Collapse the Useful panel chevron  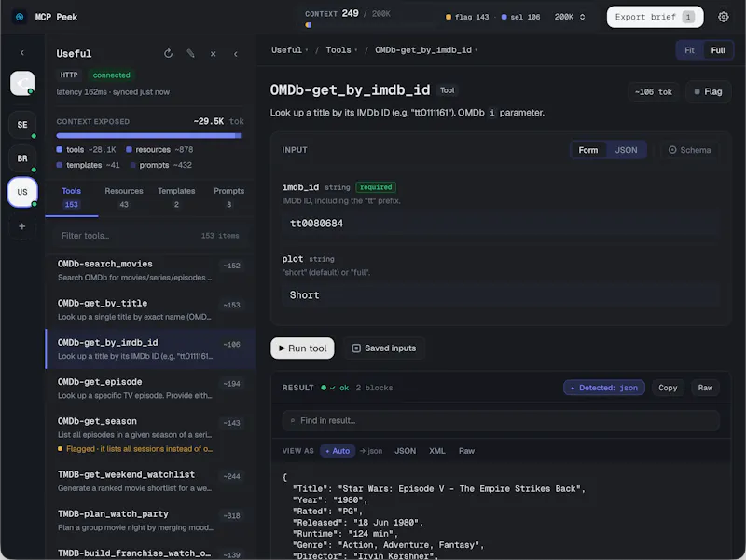[236, 54]
